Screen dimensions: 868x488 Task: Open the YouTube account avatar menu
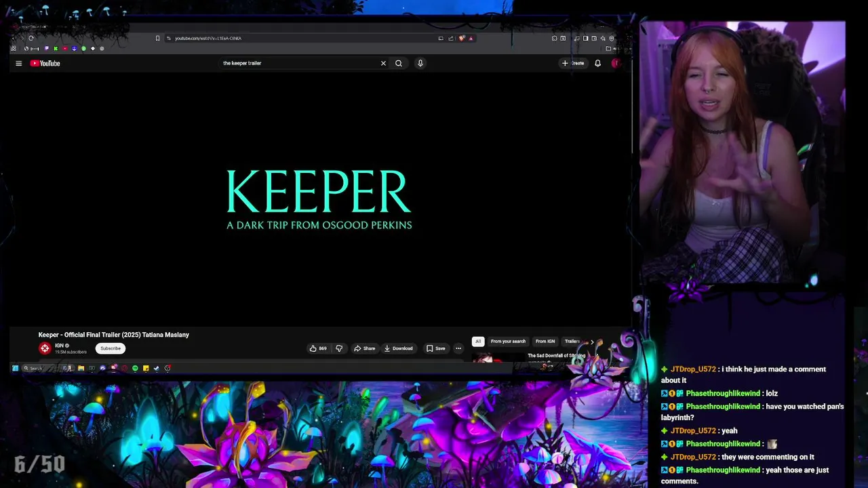(x=616, y=63)
